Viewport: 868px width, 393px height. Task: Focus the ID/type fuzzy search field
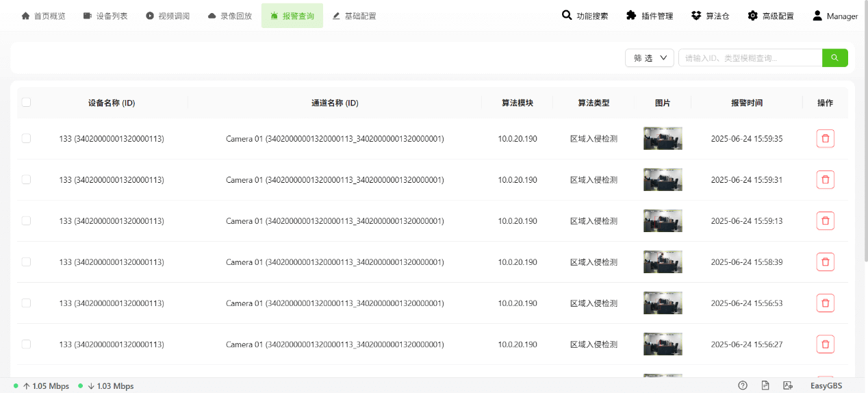pyautogui.click(x=750, y=58)
